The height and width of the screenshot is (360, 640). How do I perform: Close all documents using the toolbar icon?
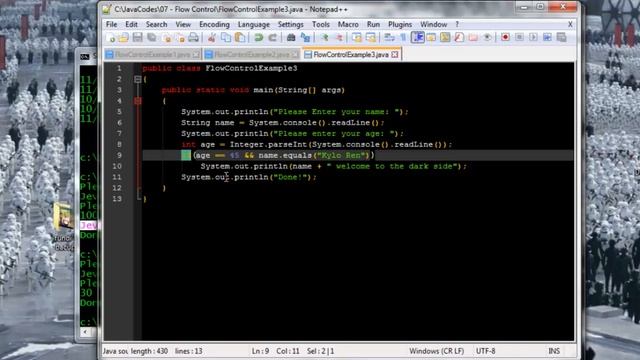pyautogui.click(x=180, y=38)
